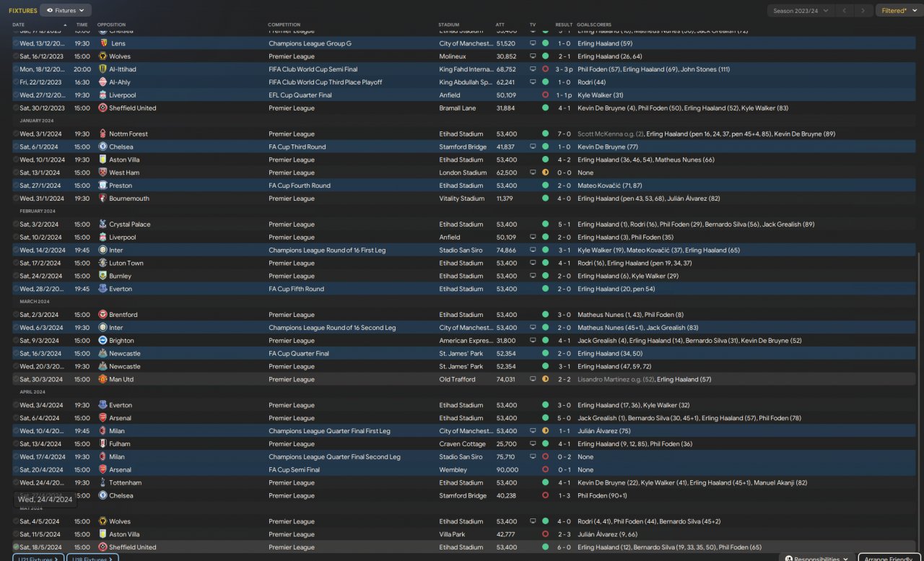The image size is (924, 561).
Task: Click the Wolves badge in the 16/12/2023 row
Action: tap(103, 56)
